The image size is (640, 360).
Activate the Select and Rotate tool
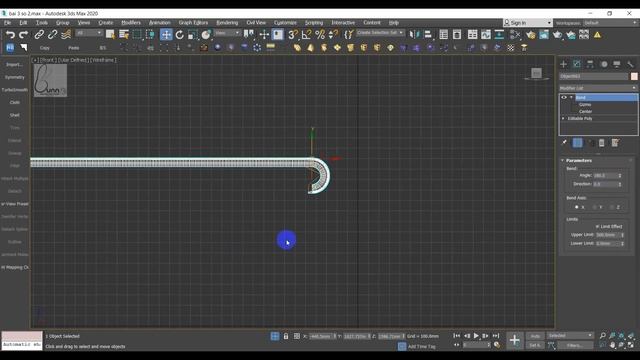[x=180, y=35]
